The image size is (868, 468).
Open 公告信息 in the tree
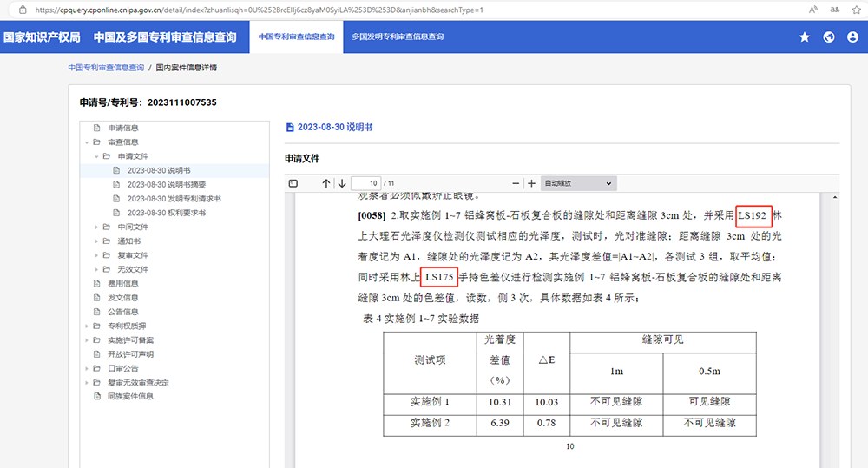point(123,312)
